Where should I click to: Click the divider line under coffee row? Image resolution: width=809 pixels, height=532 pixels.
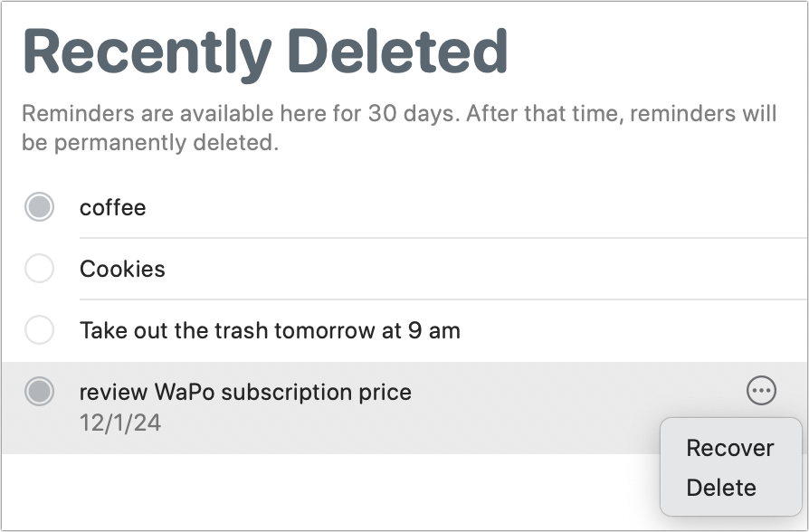point(443,238)
